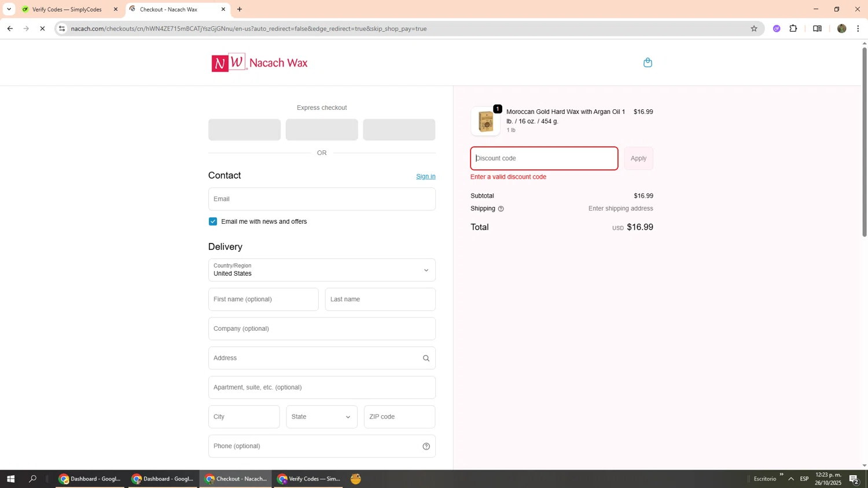
Task: Focus the ZIP code field
Action: (x=399, y=417)
